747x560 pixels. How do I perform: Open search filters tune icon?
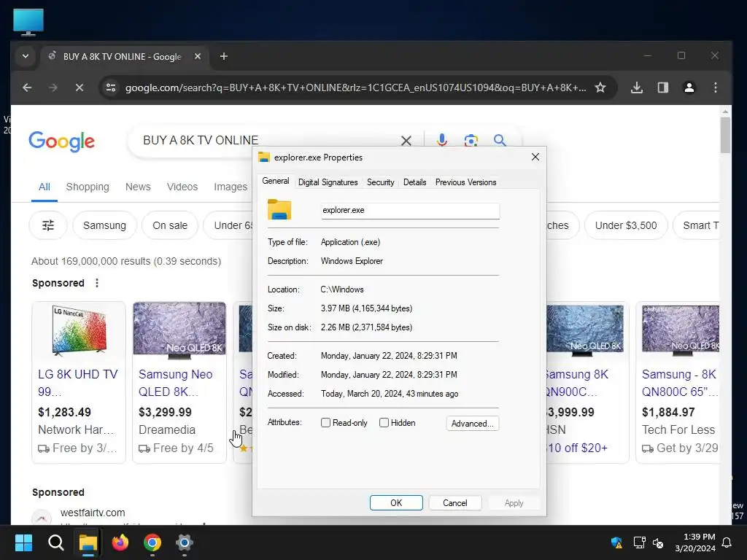coord(48,225)
